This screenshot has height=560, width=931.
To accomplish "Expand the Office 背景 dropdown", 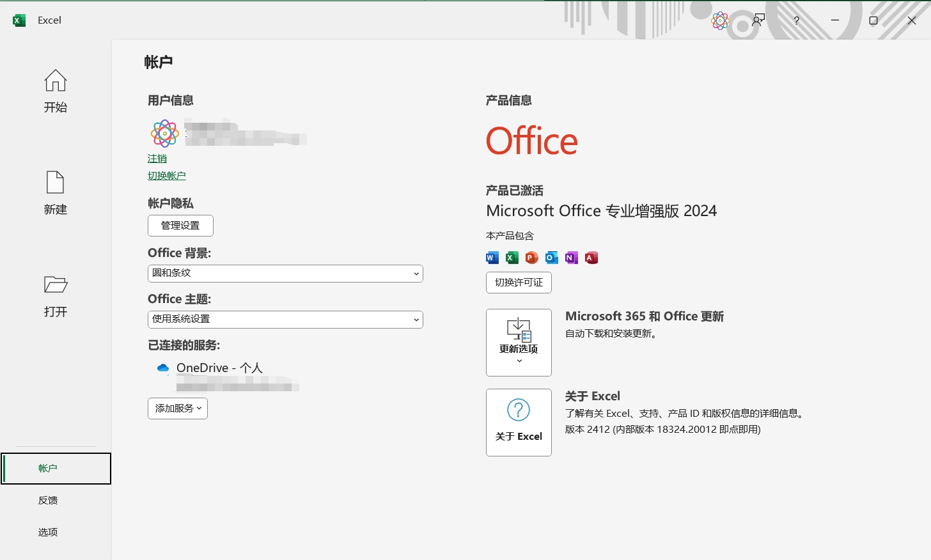I will [x=285, y=274].
